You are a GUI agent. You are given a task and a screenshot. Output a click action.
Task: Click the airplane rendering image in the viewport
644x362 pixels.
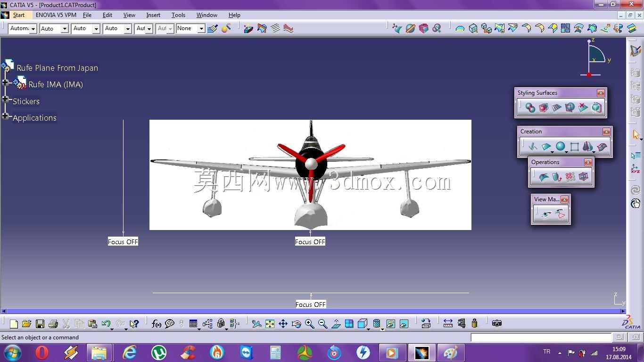[310, 175]
